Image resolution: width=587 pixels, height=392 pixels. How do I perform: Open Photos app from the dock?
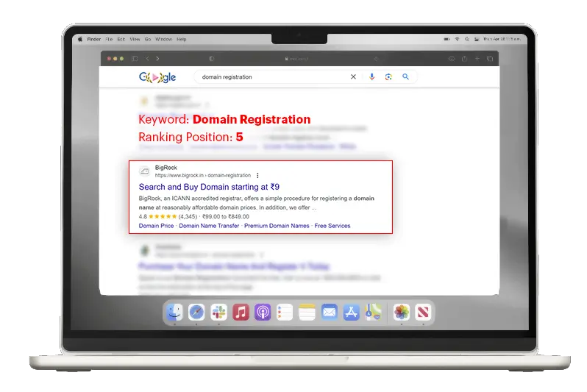(401, 313)
